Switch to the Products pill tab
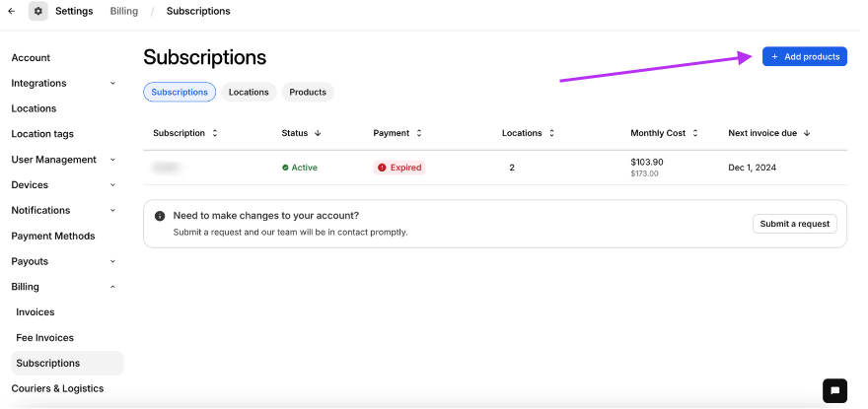The height and width of the screenshot is (409, 868). [x=308, y=93]
